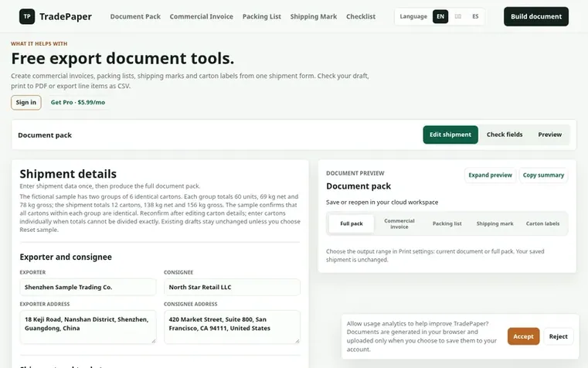The width and height of the screenshot is (588, 368).
Task: Focus the Consignee name input field
Action: [x=232, y=288]
